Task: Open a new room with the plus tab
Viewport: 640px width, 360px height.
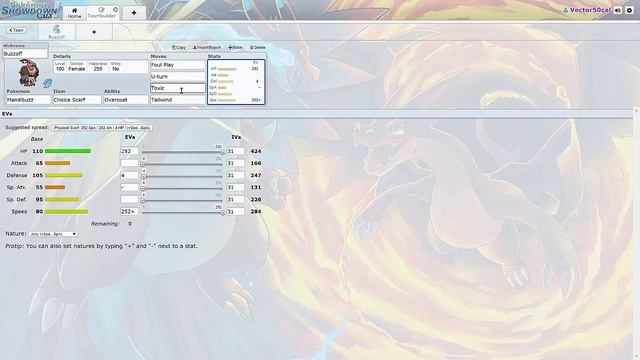Action: (x=134, y=13)
